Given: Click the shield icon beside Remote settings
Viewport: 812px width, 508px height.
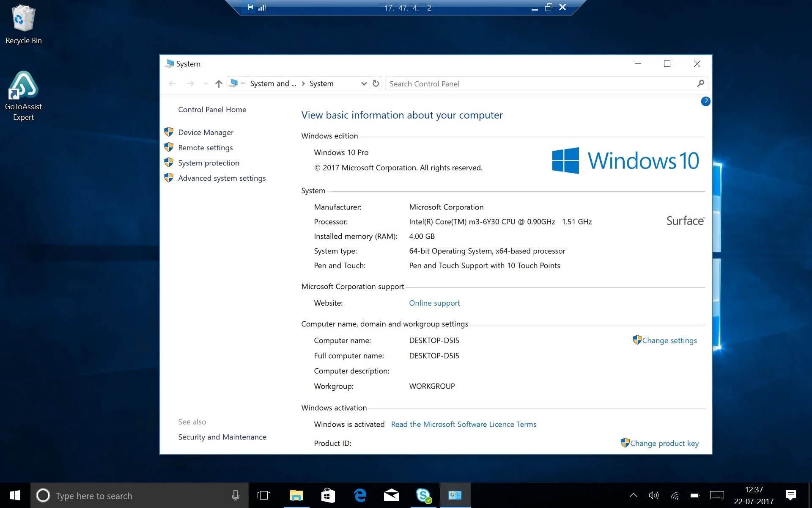Looking at the screenshot, I should click(x=169, y=147).
